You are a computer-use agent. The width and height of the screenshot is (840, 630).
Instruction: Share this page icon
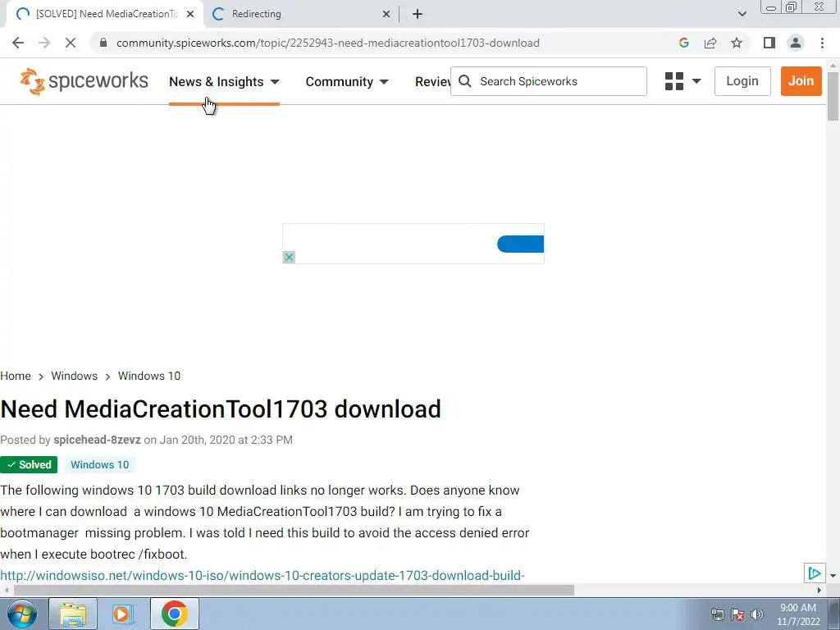[x=710, y=43]
